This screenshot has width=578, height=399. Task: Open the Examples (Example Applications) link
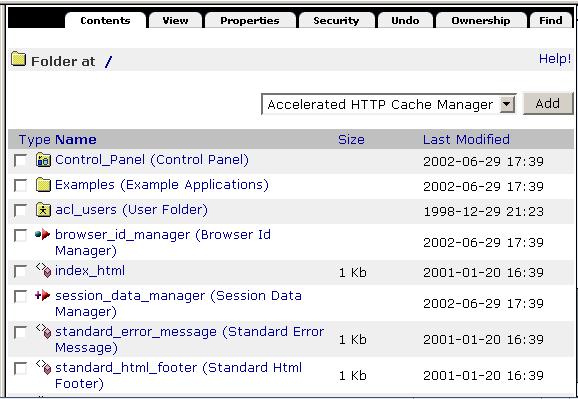point(162,185)
